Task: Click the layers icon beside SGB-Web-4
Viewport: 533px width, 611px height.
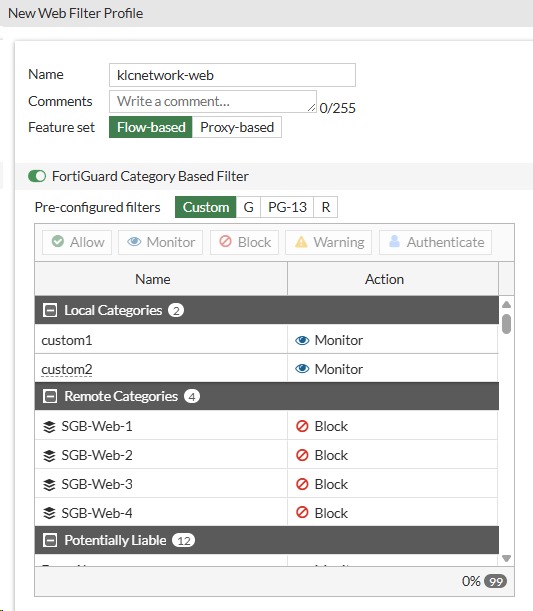Action: tap(49, 513)
